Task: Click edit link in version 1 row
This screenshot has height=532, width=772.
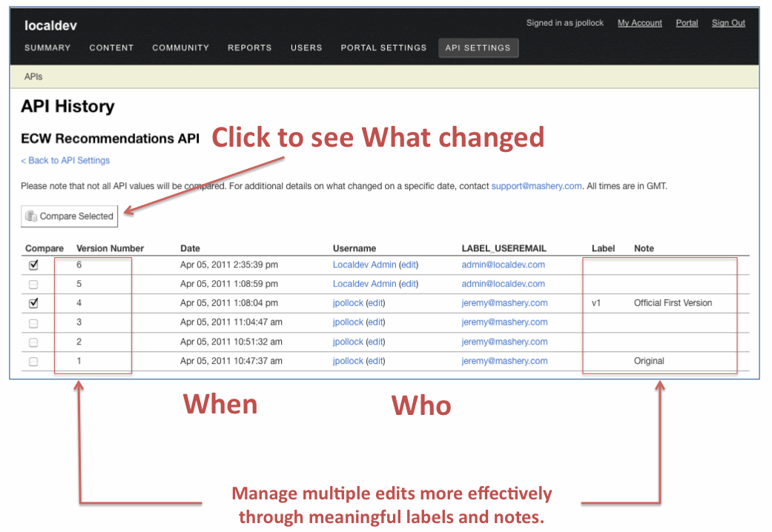Action: (376, 362)
